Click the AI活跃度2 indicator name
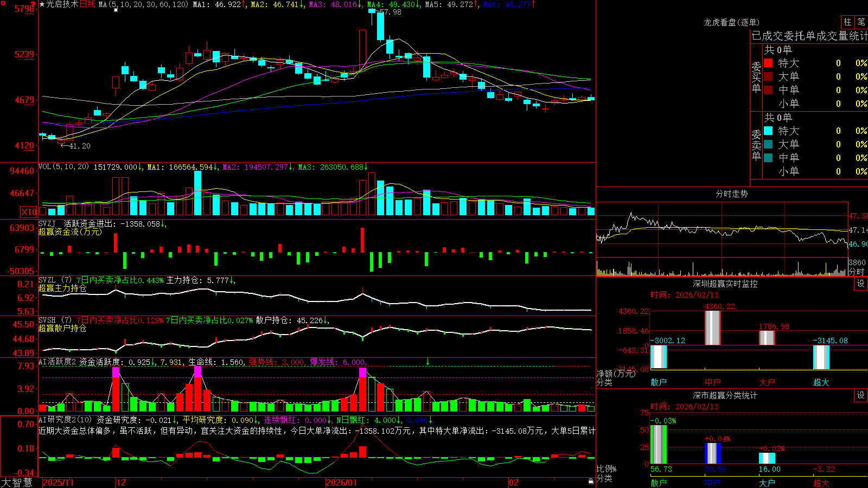Viewport: 868px width, 488px height. point(58,362)
